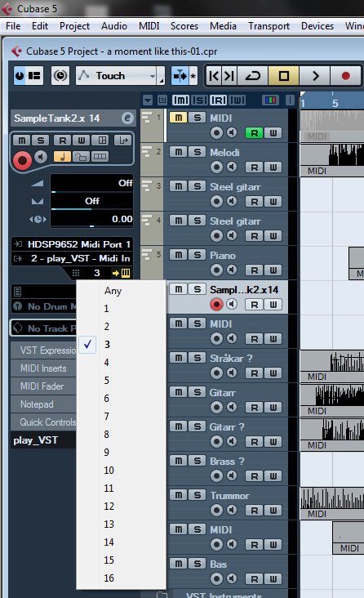Expand the MIDI Inserts inspector section
Screen dimensions: 364x598
pos(43,368)
